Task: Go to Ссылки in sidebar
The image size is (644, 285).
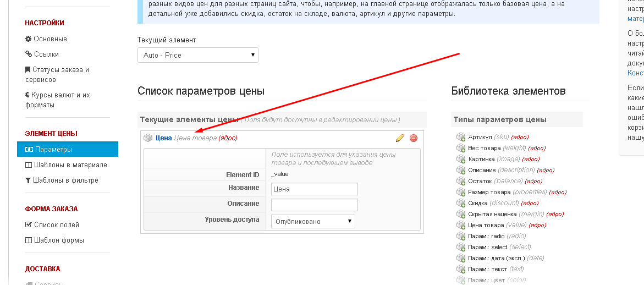Action: [46, 54]
